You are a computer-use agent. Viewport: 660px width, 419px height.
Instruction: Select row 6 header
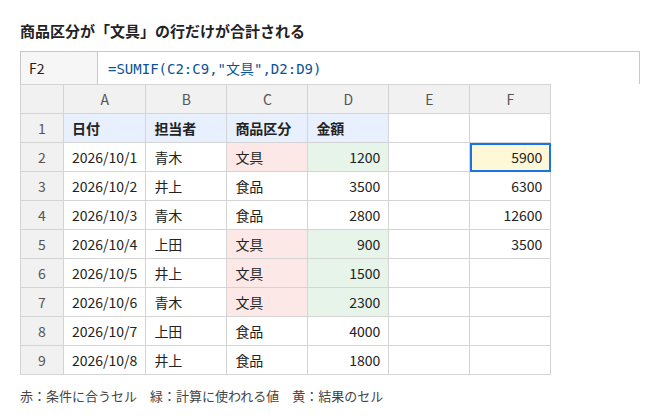tap(42, 274)
